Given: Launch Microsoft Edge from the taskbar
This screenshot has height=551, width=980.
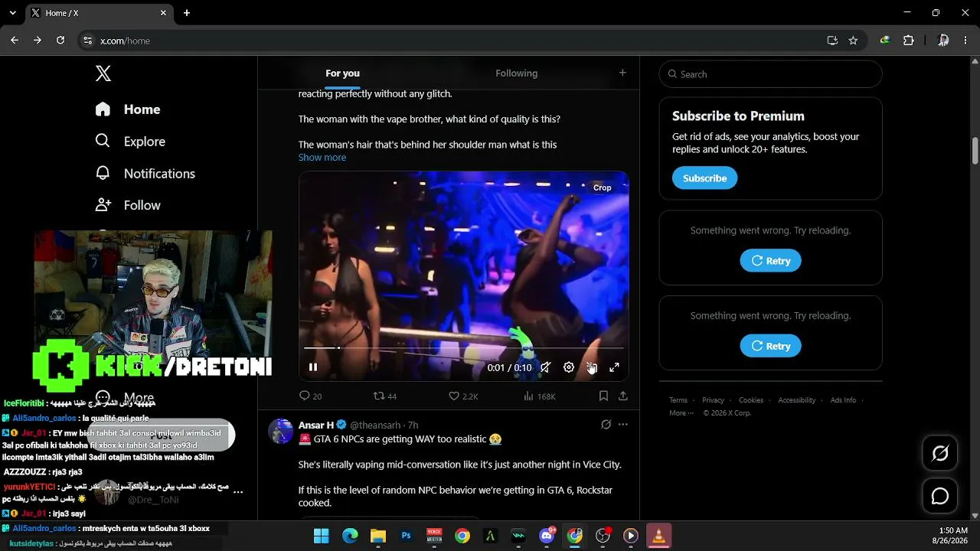Looking at the screenshot, I should tap(350, 536).
